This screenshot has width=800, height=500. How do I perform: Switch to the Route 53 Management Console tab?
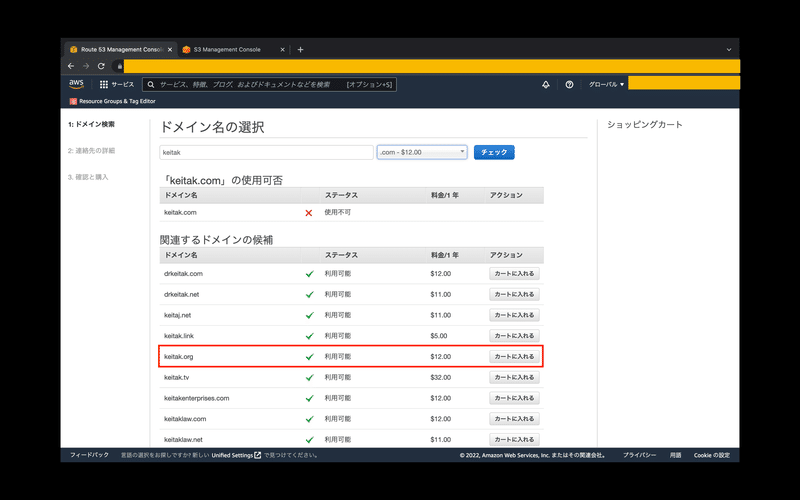[x=121, y=49]
